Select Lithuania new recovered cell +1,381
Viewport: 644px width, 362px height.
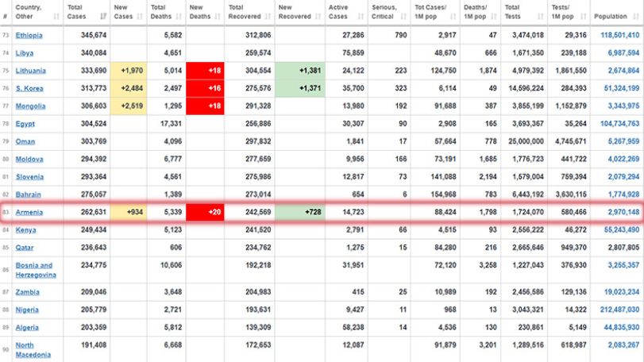point(300,71)
